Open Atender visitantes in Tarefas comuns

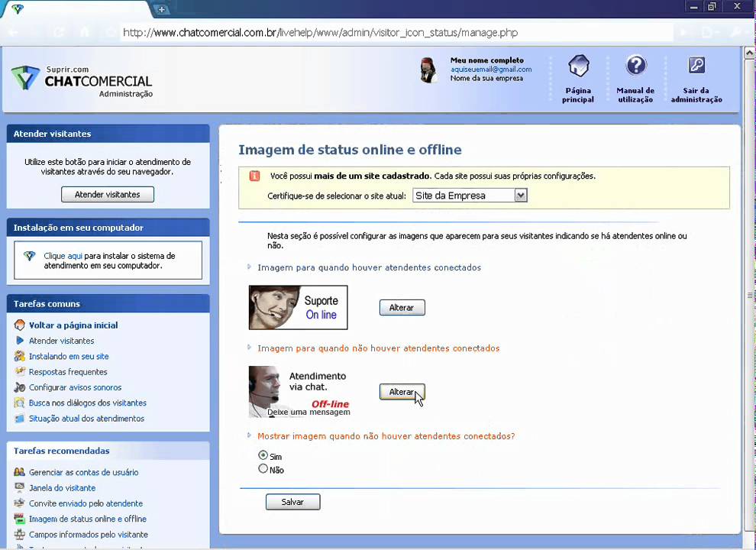pyautogui.click(x=61, y=341)
